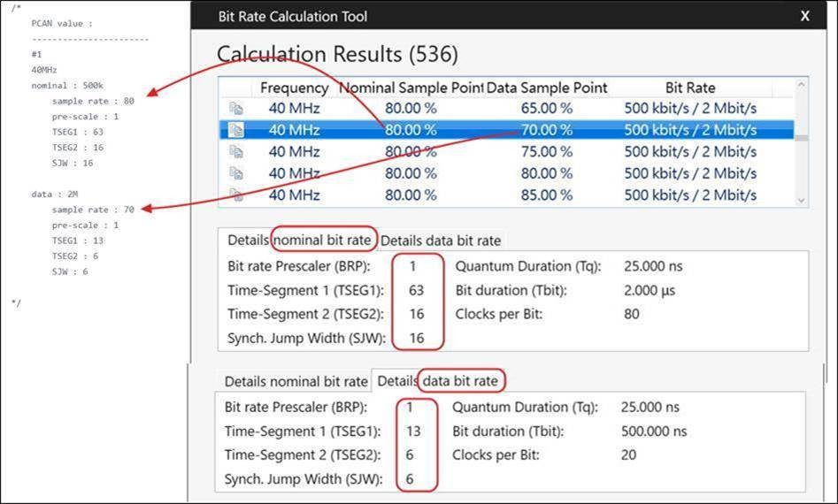The height and width of the screenshot is (504, 838).
Task: Open the upper Details data bit rate tab
Action: (x=441, y=241)
